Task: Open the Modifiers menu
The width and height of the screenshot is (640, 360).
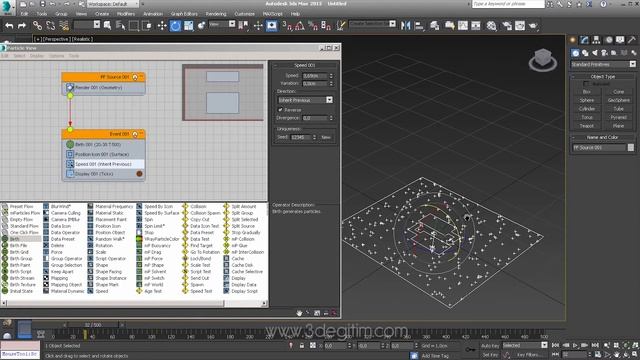Action: 126,13
